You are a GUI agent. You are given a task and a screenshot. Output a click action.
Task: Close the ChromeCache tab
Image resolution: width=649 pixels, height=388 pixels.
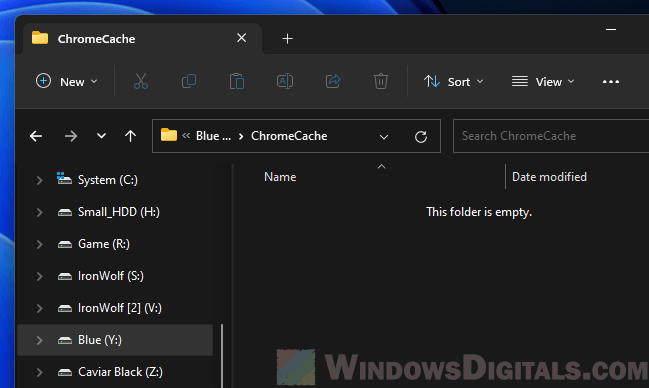pyautogui.click(x=242, y=38)
